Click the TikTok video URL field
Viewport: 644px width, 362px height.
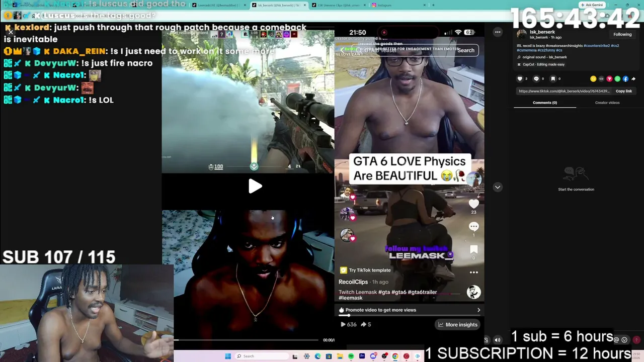(563, 91)
